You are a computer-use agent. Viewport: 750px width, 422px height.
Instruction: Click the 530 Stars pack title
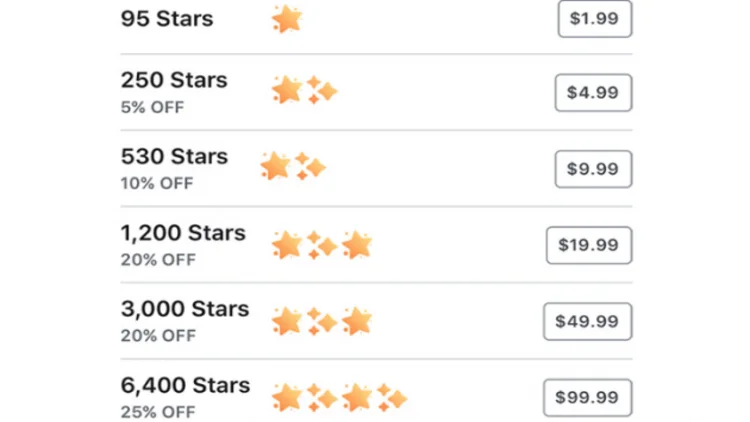(174, 156)
